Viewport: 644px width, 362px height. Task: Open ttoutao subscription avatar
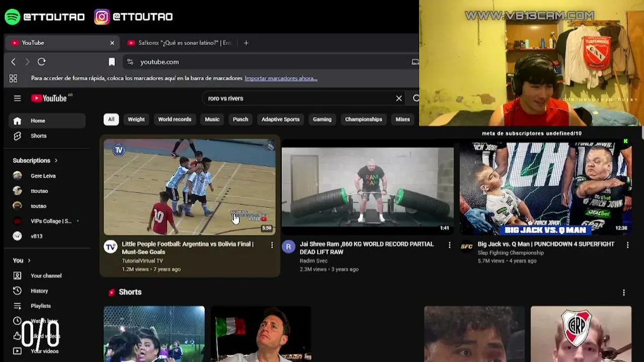pyautogui.click(x=17, y=191)
